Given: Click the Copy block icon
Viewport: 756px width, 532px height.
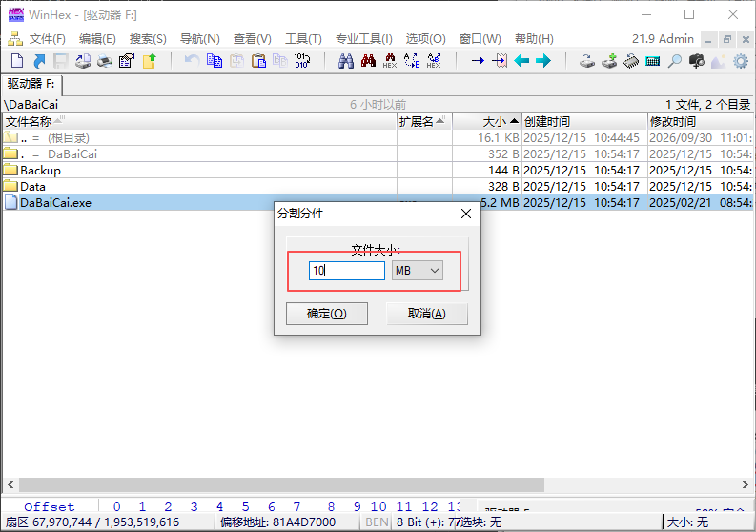Looking at the screenshot, I should coord(215,61).
